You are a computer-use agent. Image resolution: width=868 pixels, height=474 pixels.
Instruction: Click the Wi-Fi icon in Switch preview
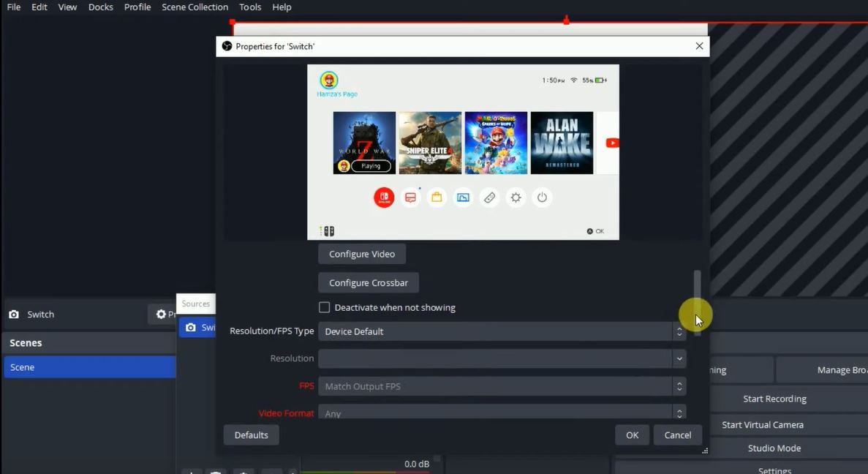click(573, 80)
